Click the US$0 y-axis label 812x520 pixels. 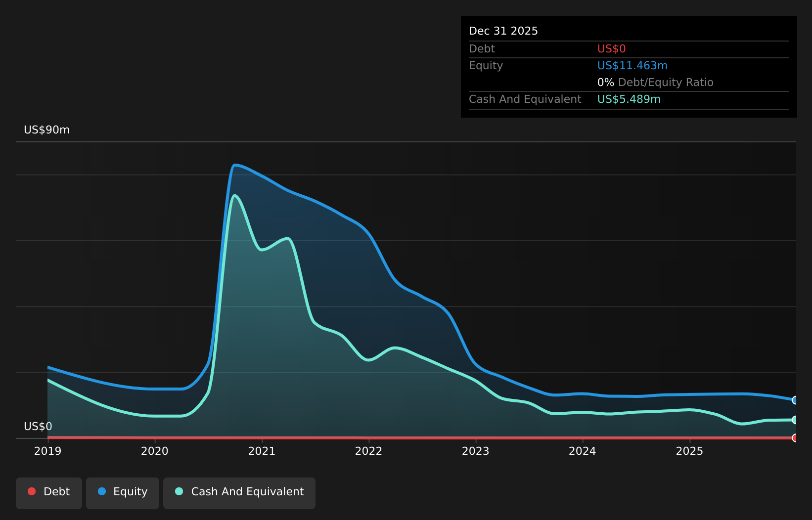38,427
